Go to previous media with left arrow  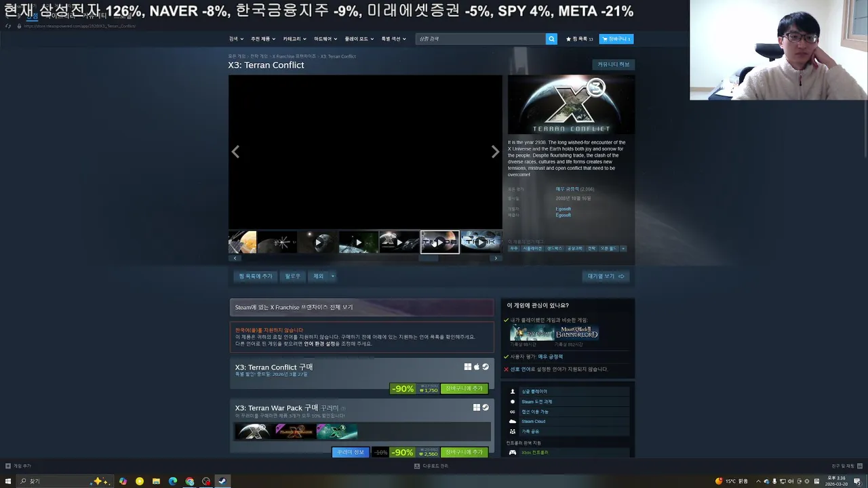[235, 152]
